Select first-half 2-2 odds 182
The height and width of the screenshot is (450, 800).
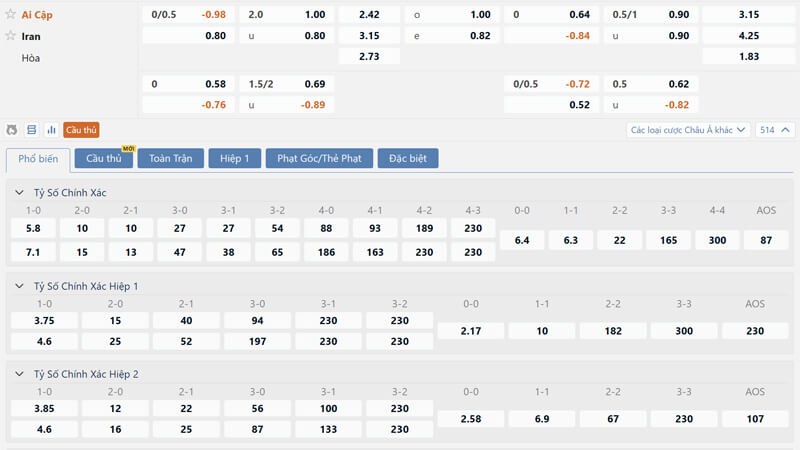[x=613, y=331]
